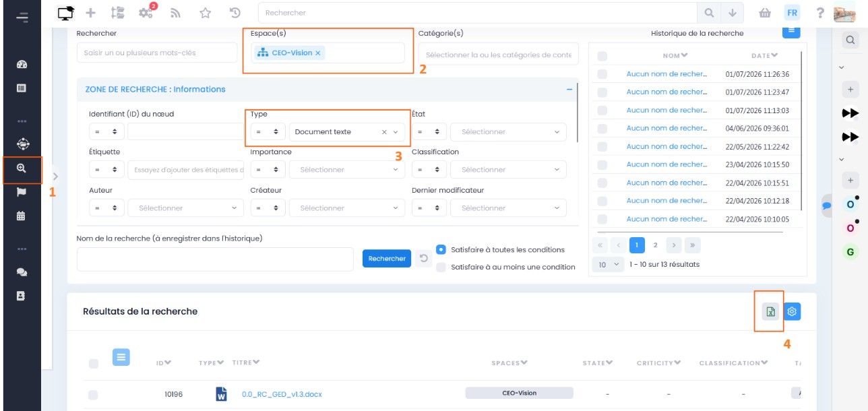Open the help question mark icon
868x411 pixels.
coord(820,13)
